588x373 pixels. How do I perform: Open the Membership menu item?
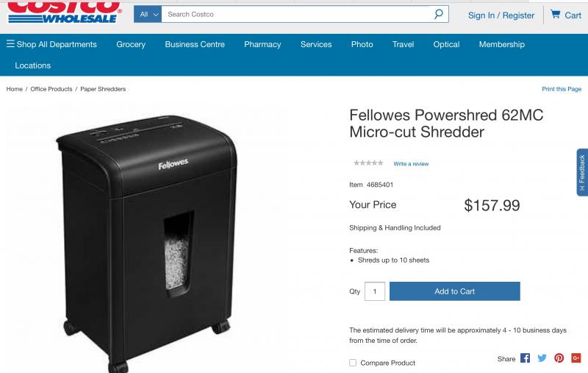(502, 44)
